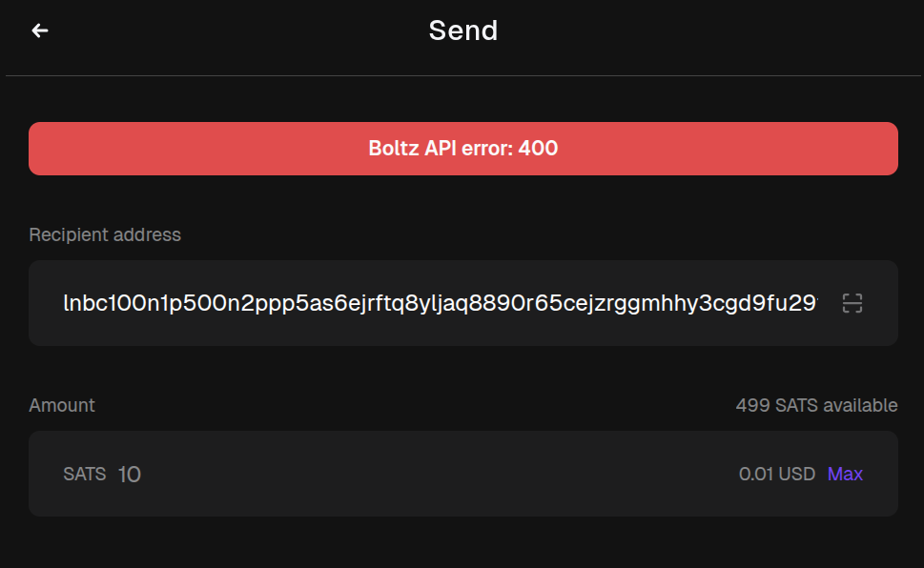Tap Max to use the full balance
The width and height of the screenshot is (924, 568).
point(845,474)
